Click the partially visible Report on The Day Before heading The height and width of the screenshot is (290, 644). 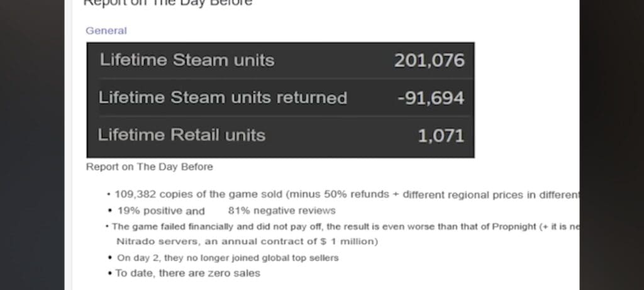(x=167, y=3)
